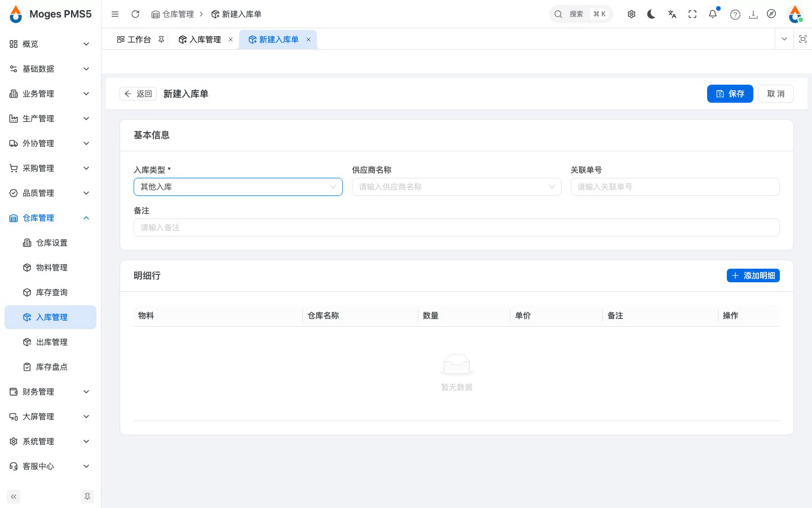Expand the 品质管理 menu
Image resolution: width=812 pixels, height=508 pixels.
tap(50, 193)
